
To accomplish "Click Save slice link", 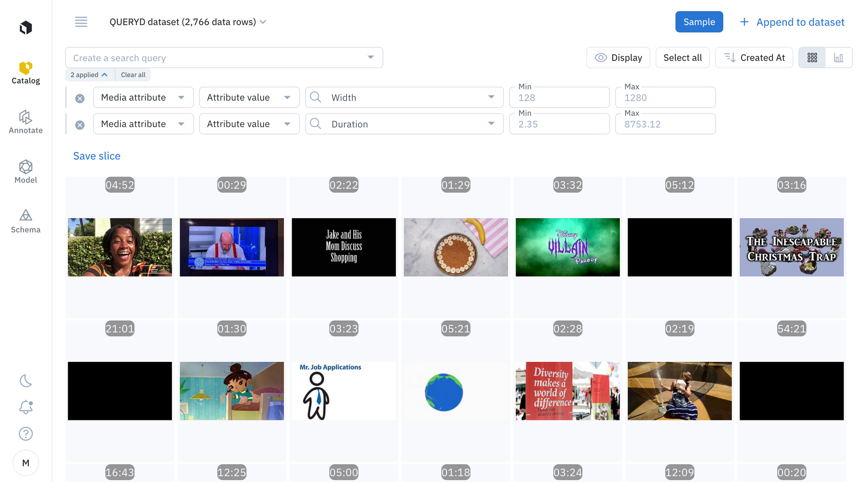I will click(97, 156).
